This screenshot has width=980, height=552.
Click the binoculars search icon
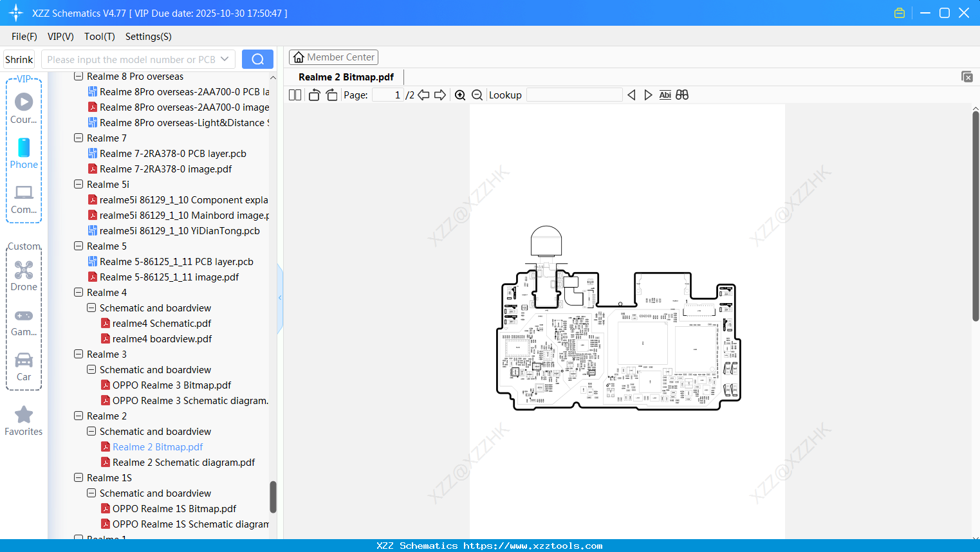click(682, 95)
